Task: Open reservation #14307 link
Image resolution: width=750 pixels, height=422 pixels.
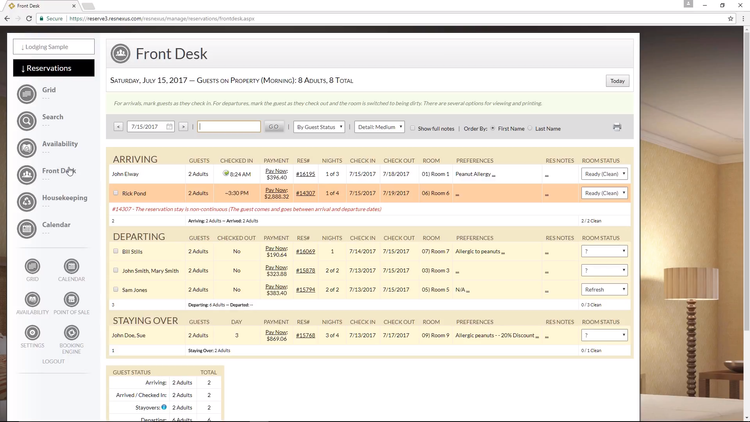Action: point(305,193)
